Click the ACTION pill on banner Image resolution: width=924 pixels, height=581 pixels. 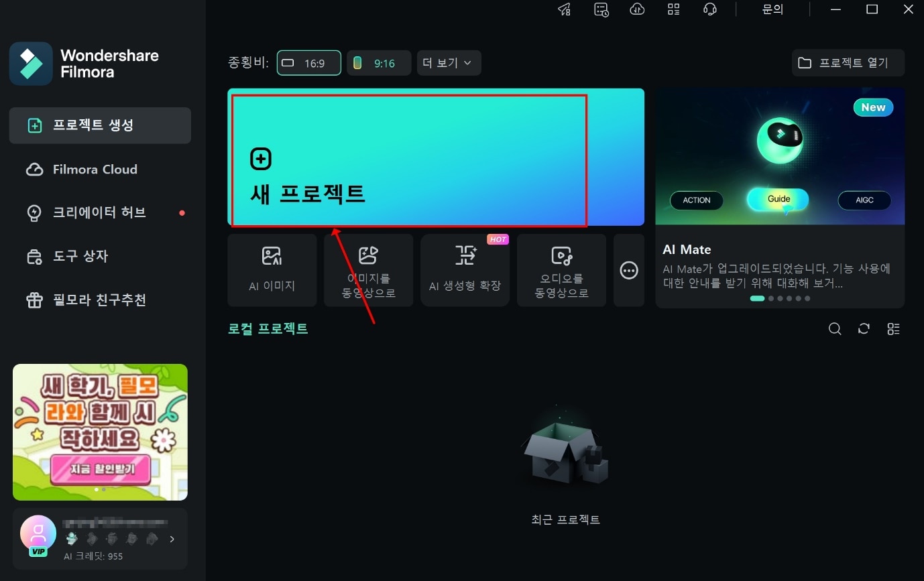click(697, 200)
